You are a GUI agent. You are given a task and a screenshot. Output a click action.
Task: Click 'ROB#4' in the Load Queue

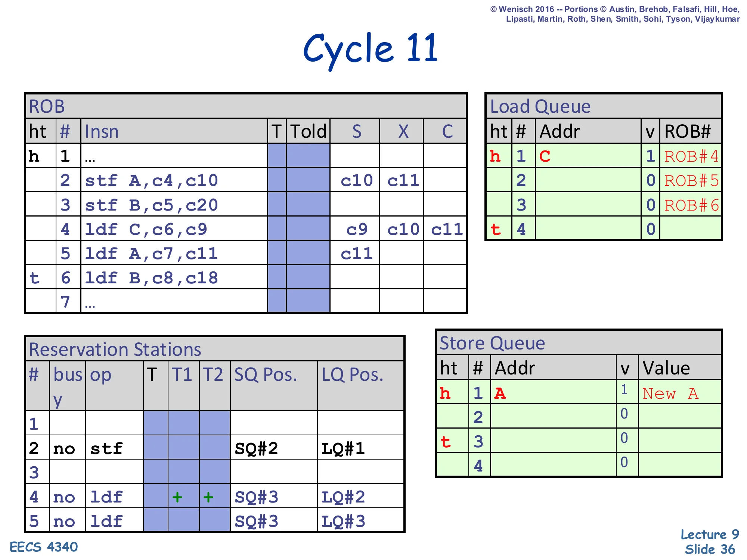691,156
